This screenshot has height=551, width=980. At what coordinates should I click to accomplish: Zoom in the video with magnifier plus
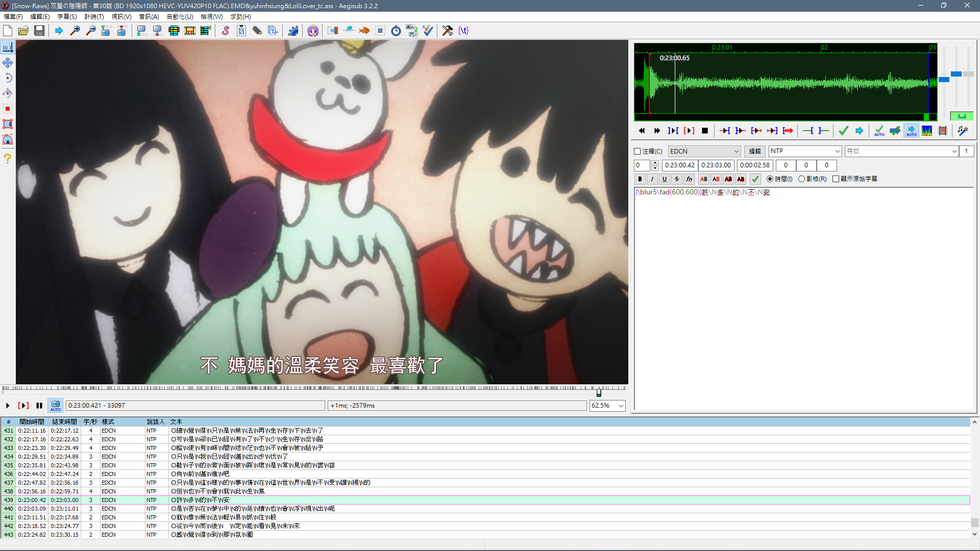(x=75, y=31)
